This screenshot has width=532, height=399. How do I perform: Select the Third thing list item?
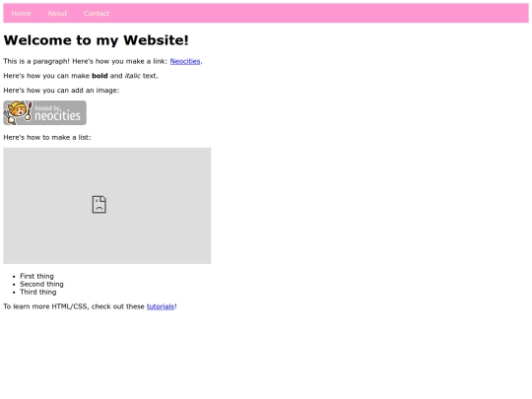point(38,292)
